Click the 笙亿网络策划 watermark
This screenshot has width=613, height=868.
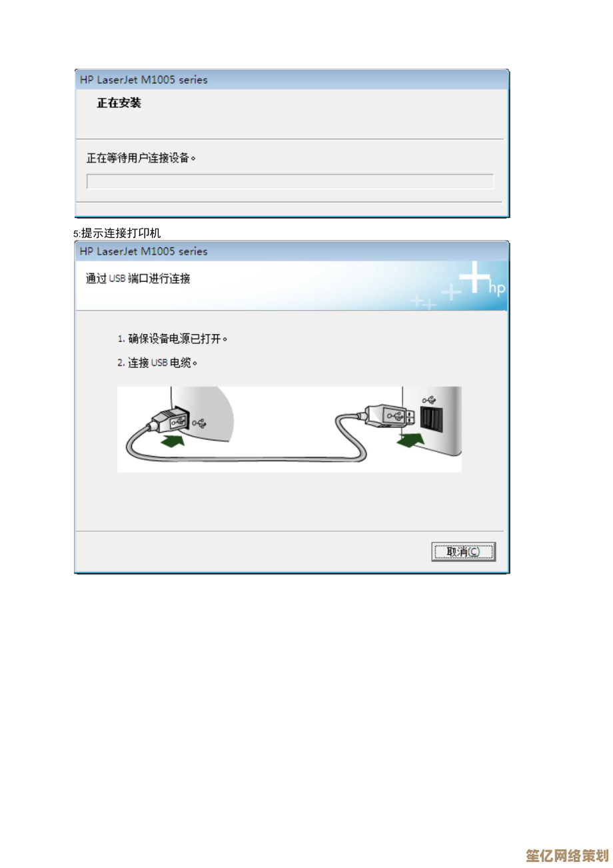pos(566,855)
